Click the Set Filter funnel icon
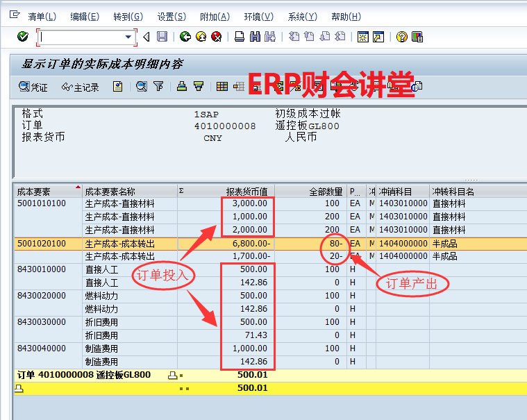This screenshot has width=527, height=420. 158,87
